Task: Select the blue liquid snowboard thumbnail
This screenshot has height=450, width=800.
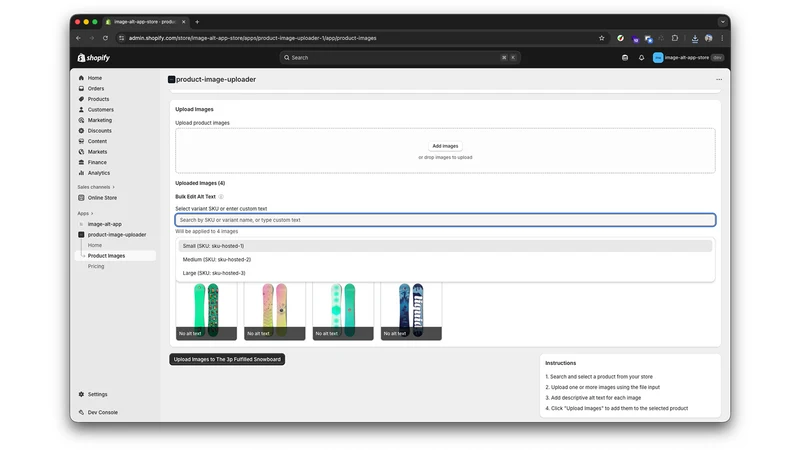Action: click(x=411, y=311)
